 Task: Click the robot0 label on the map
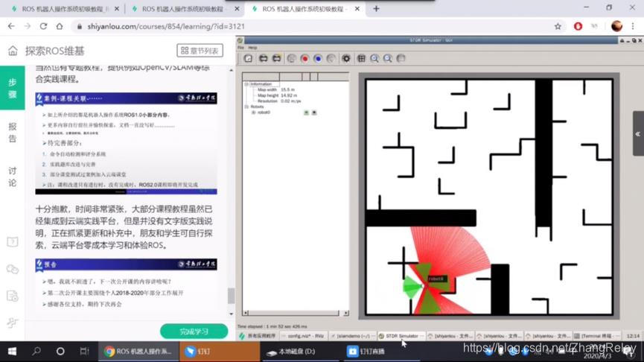tap(436, 279)
